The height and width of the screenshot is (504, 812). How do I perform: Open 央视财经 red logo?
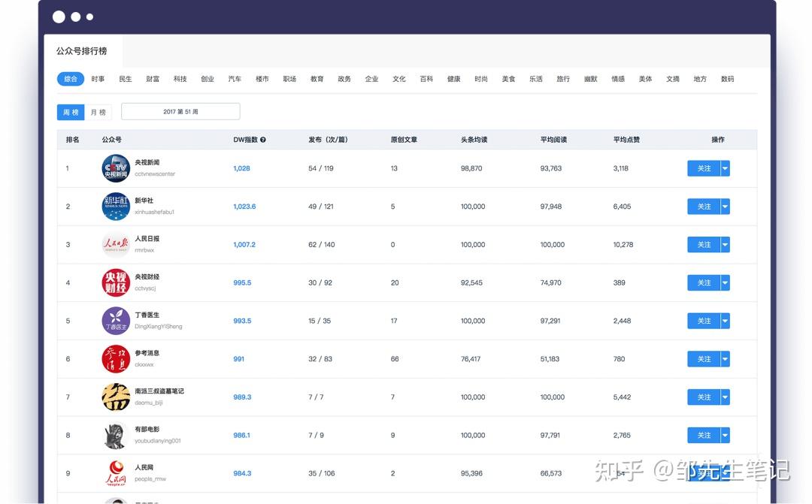pyautogui.click(x=116, y=282)
